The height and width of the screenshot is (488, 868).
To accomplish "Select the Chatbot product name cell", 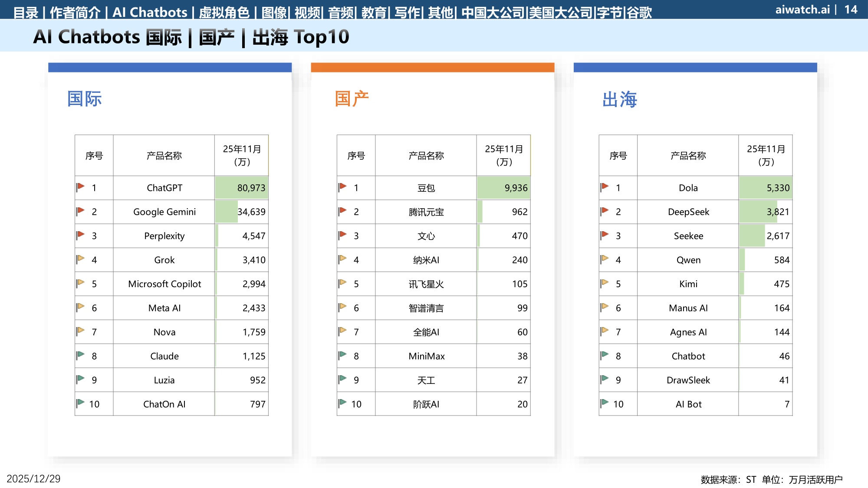I will pos(688,356).
